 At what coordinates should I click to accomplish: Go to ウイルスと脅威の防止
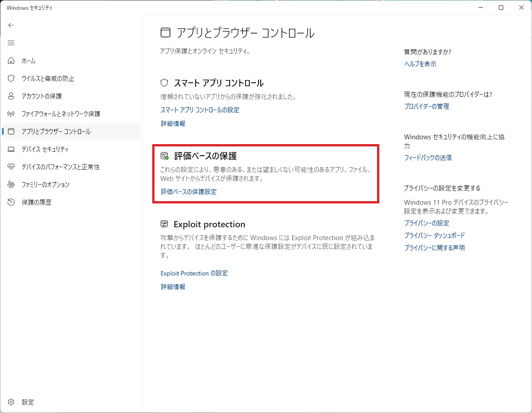[71, 78]
